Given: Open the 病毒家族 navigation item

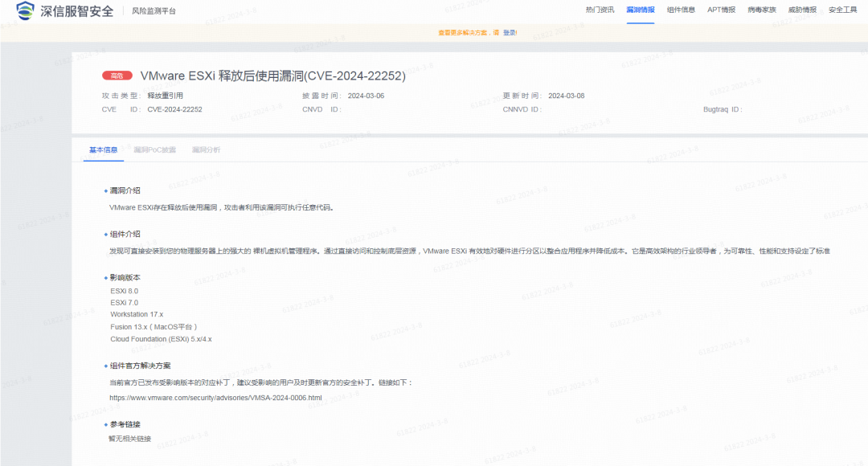Looking at the screenshot, I should point(762,10).
